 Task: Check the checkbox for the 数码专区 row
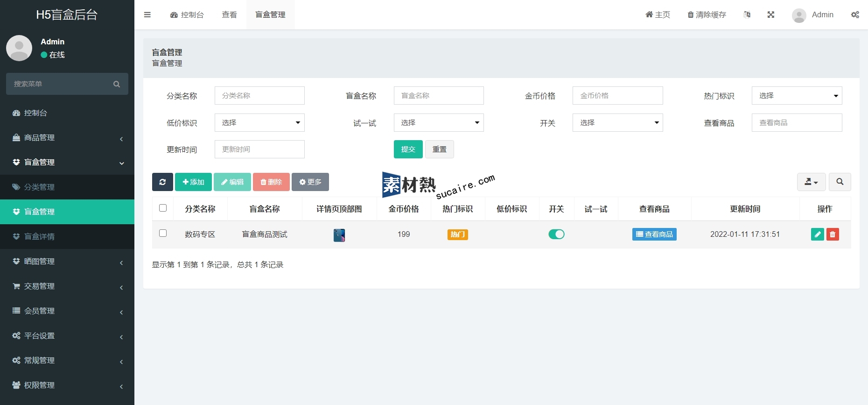(163, 233)
